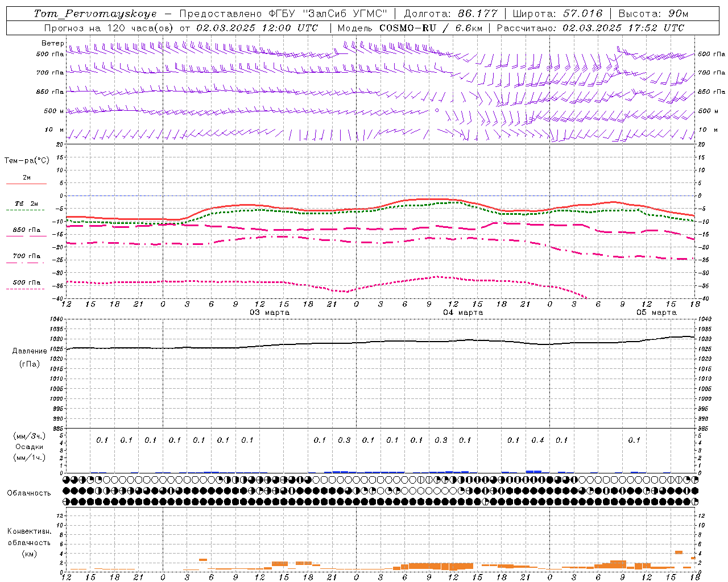Select the 'Модель COSMO-RU / 6.6км' text
728x582 pixels.
409,28
